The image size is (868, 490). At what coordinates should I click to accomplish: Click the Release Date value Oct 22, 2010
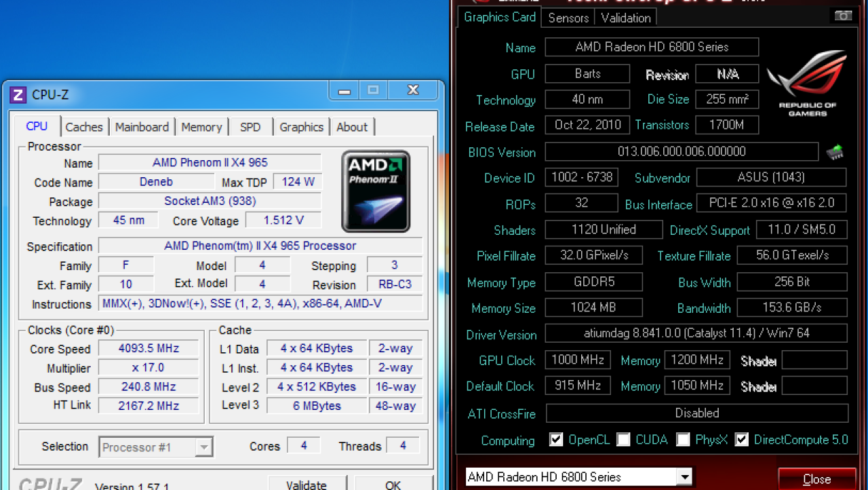pos(587,125)
